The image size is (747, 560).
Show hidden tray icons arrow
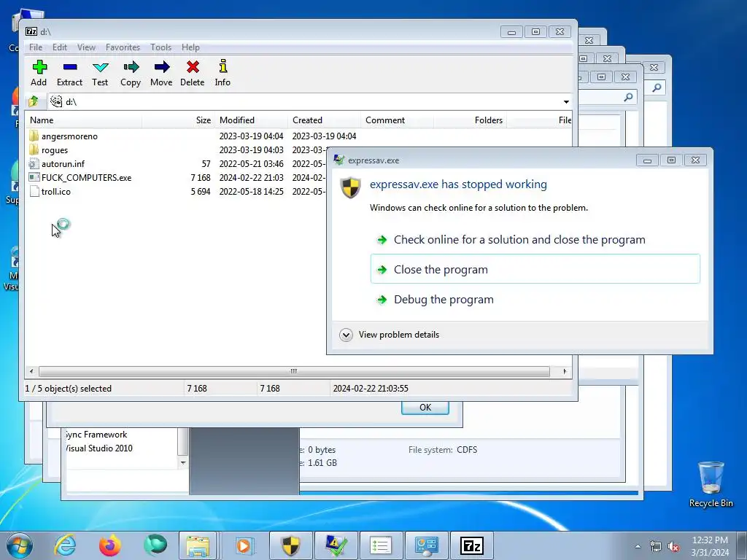(x=638, y=546)
